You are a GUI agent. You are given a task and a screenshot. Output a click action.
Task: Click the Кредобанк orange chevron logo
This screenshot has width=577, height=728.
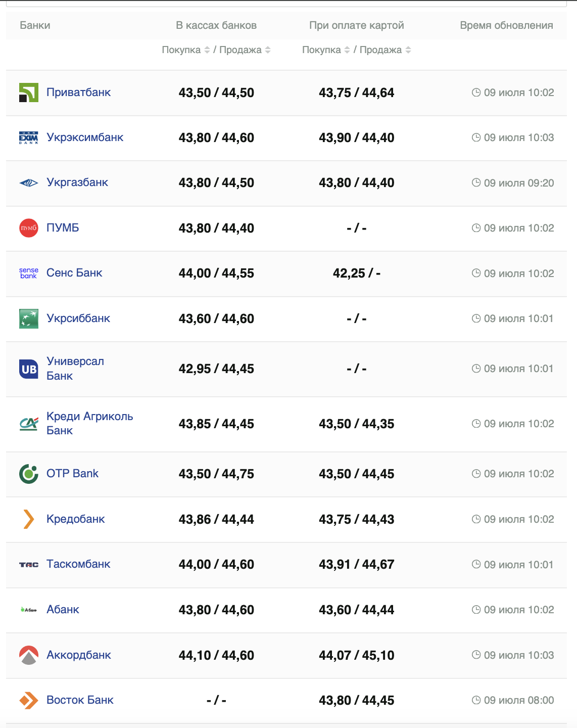point(29,519)
